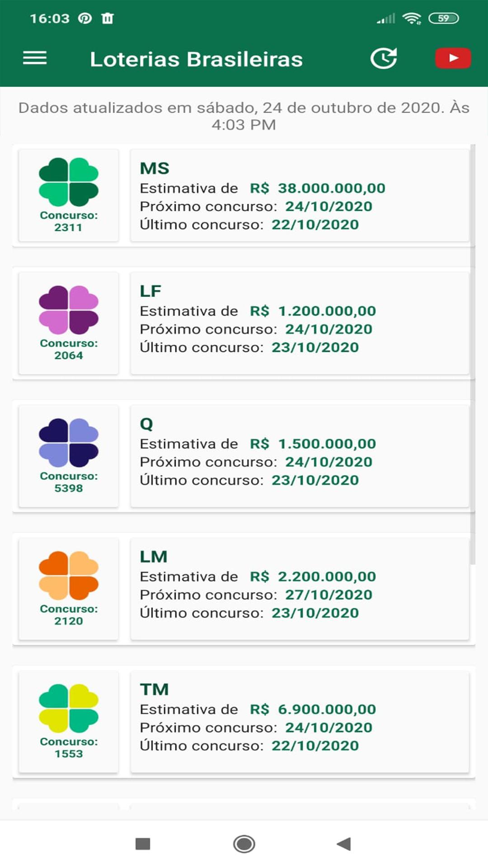Tap the Android home circle button

pyautogui.click(x=244, y=844)
